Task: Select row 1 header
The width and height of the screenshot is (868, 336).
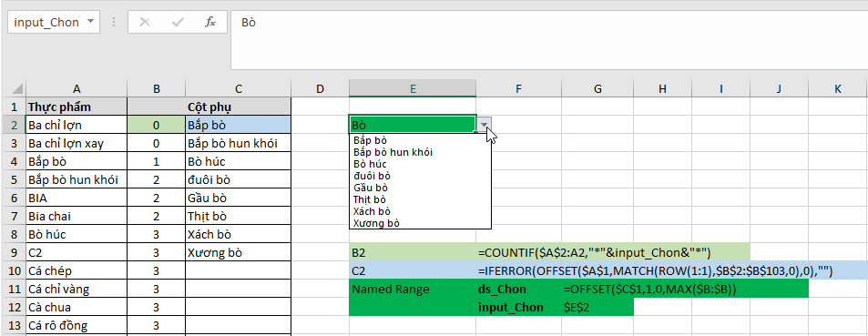Action: pyautogui.click(x=14, y=107)
